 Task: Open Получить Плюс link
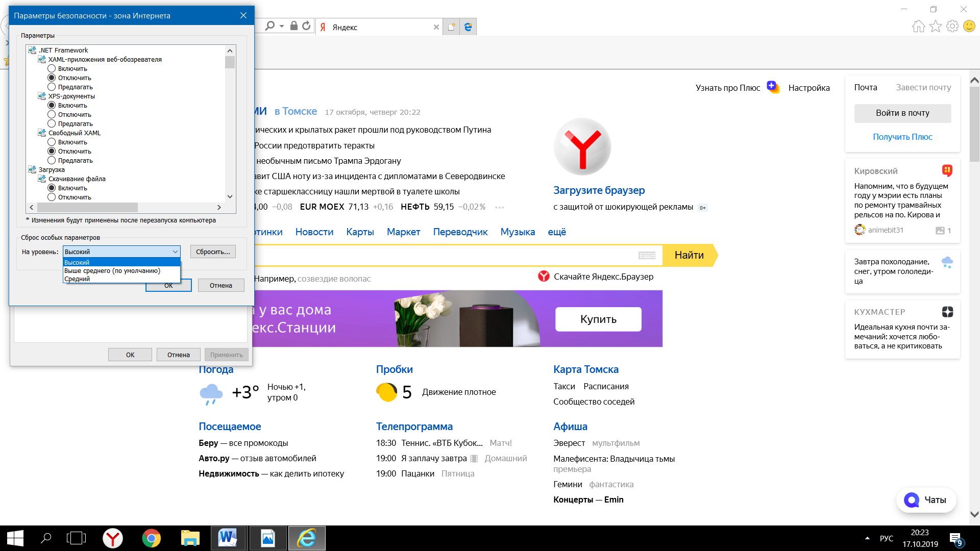pyautogui.click(x=902, y=137)
